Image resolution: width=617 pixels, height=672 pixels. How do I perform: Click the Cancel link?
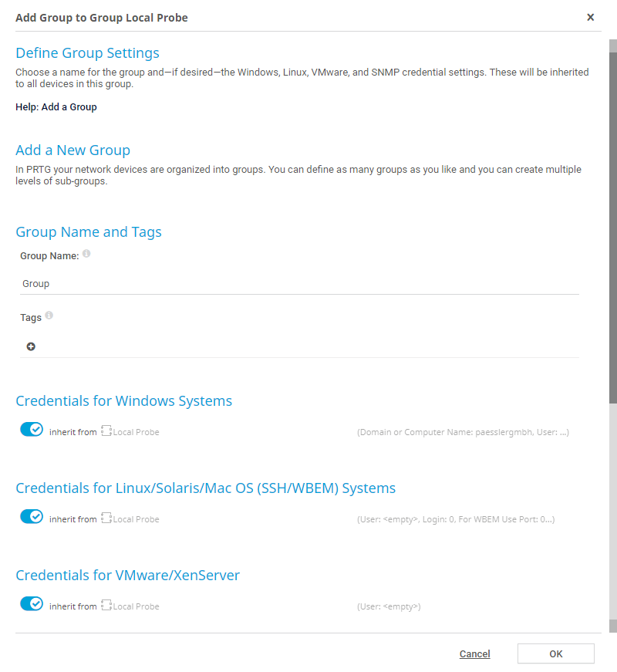[x=474, y=654]
